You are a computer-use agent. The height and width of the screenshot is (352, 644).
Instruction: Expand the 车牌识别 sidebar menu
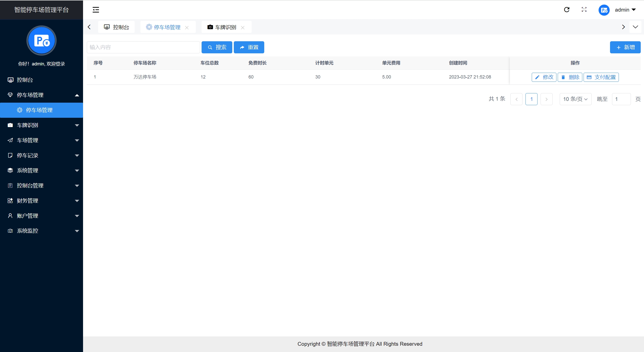pyautogui.click(x=42, y=125)
